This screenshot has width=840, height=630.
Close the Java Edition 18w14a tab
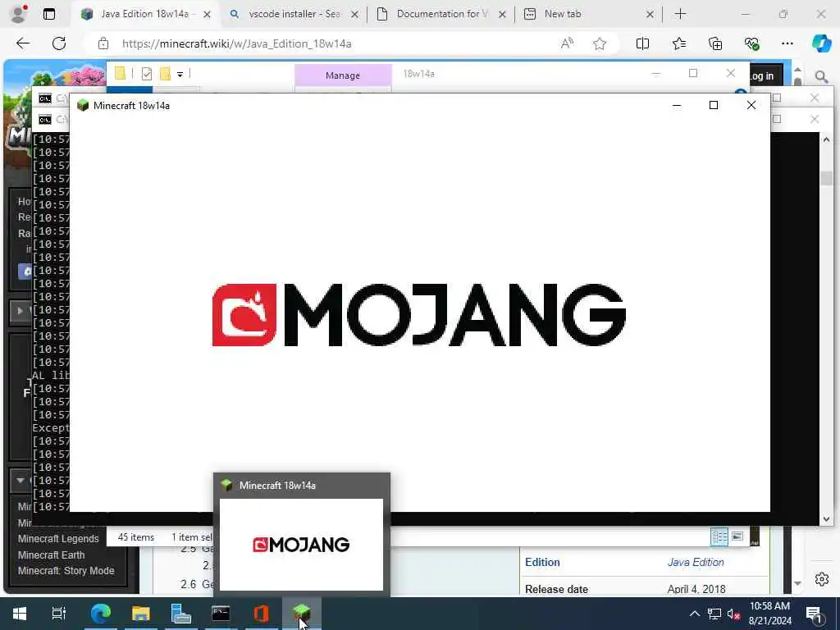207,15
